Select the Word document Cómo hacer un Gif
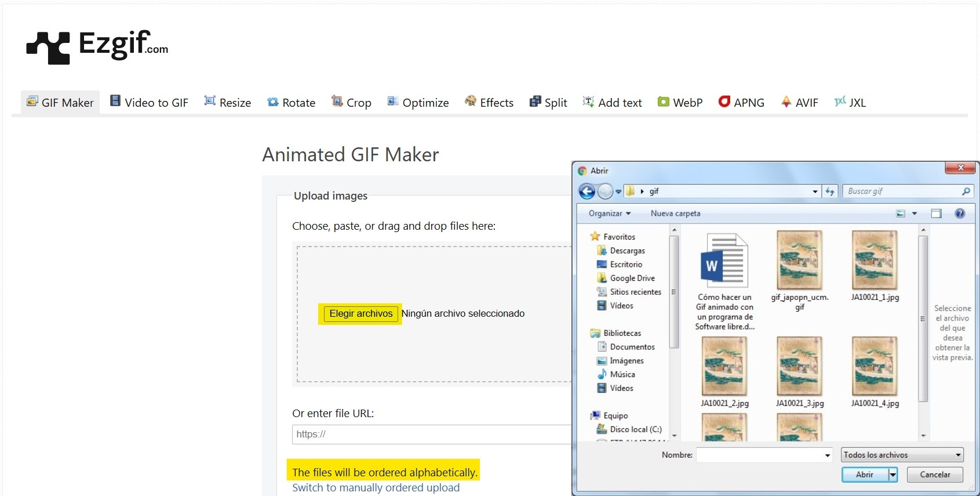Screen dimensions: 980x496 [724, 281]
